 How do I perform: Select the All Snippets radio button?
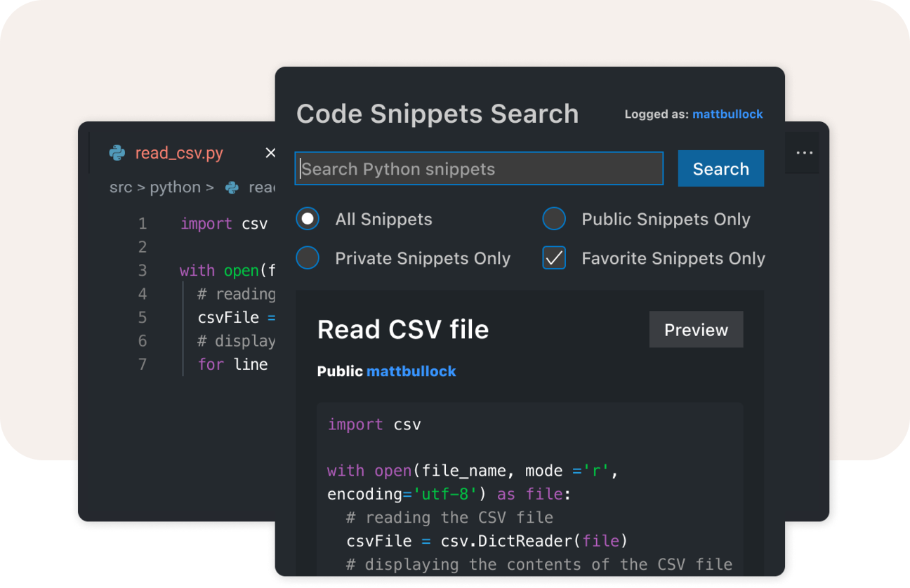tap(308, 219)
